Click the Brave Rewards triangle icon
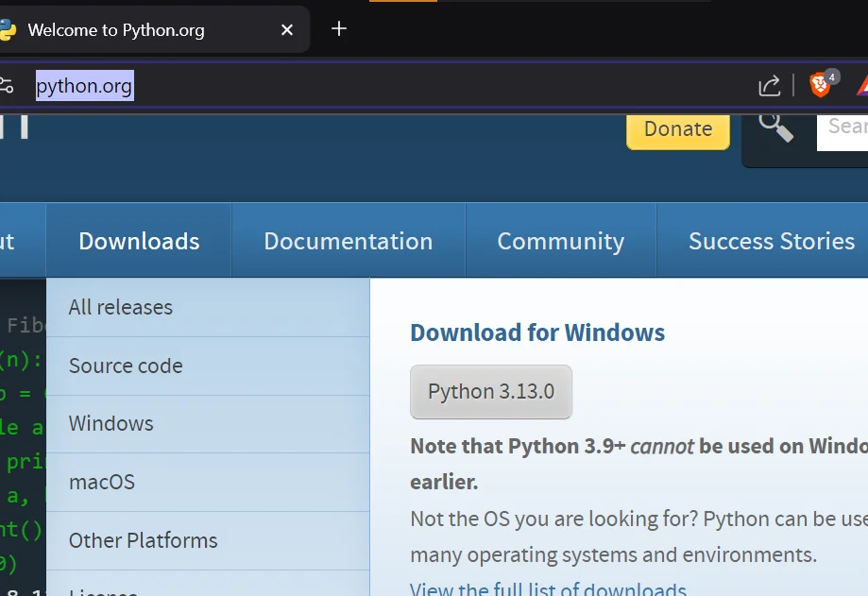Image resolution: width=868 pixels, height=596 pixels. coord(862,86)
